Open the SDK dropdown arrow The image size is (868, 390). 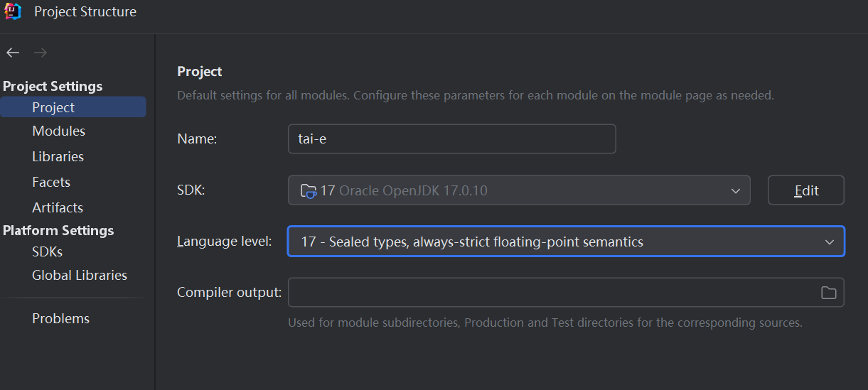pyautogui.click(x=736, y=190)
